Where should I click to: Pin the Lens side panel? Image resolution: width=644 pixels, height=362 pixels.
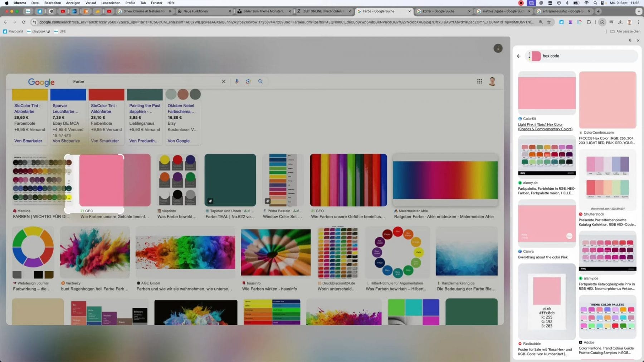[x=630, y=40]
